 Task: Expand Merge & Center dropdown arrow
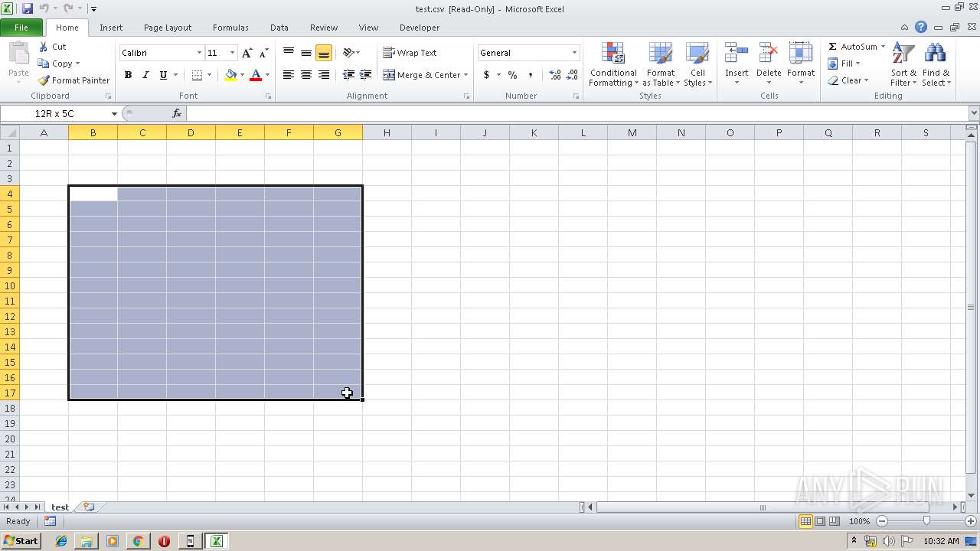465,75
